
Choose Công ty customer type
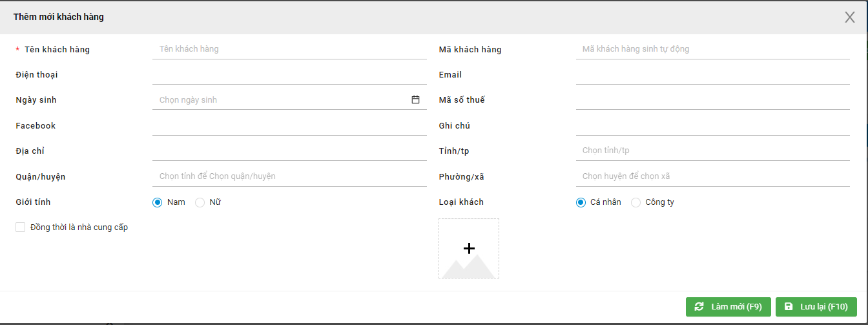635,202
